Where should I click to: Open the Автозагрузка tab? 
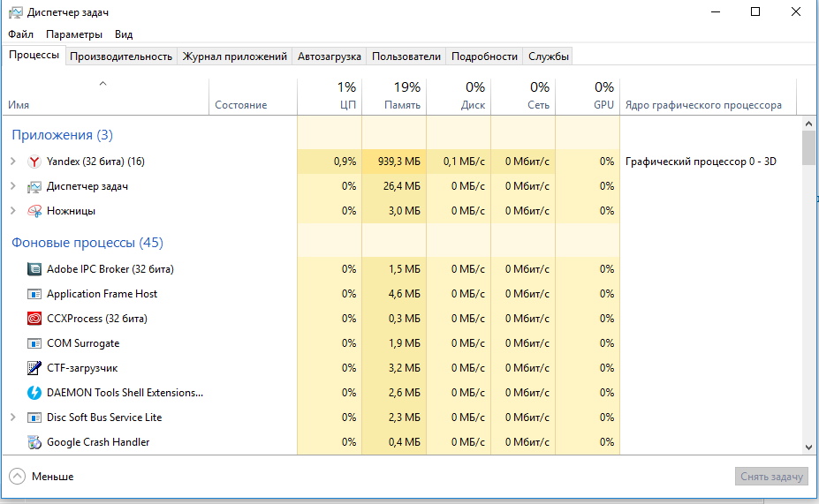click(329, 56)
